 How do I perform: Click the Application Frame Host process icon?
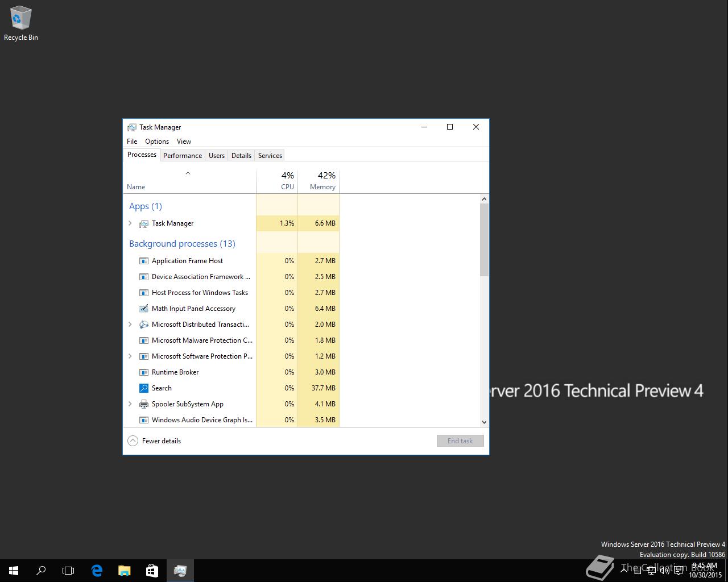pos(144,261)
